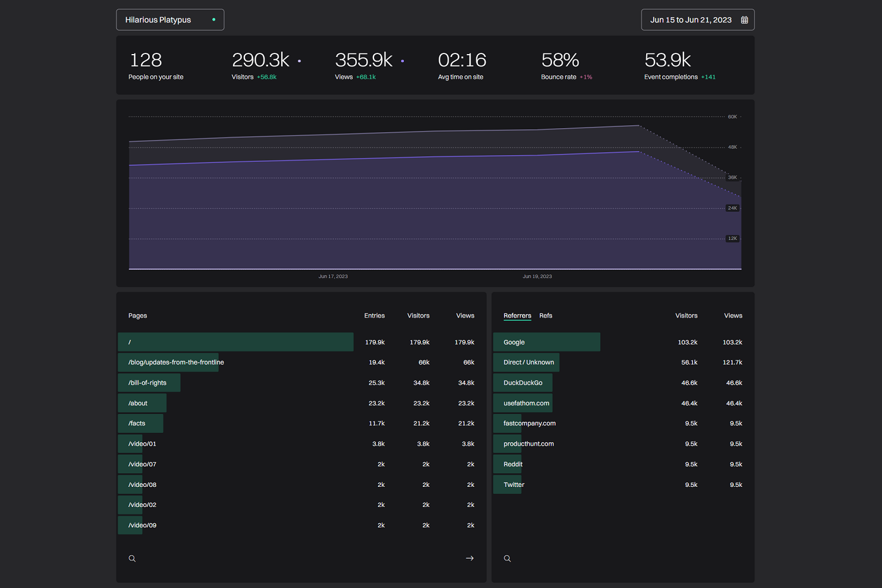Filter by fastcompany.com referrer

click(x=623, y=423)
